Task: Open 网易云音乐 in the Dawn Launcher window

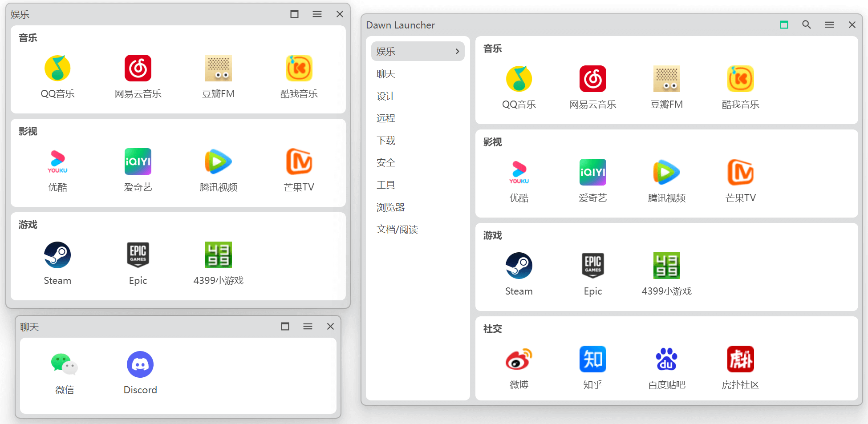Action: 593,88
